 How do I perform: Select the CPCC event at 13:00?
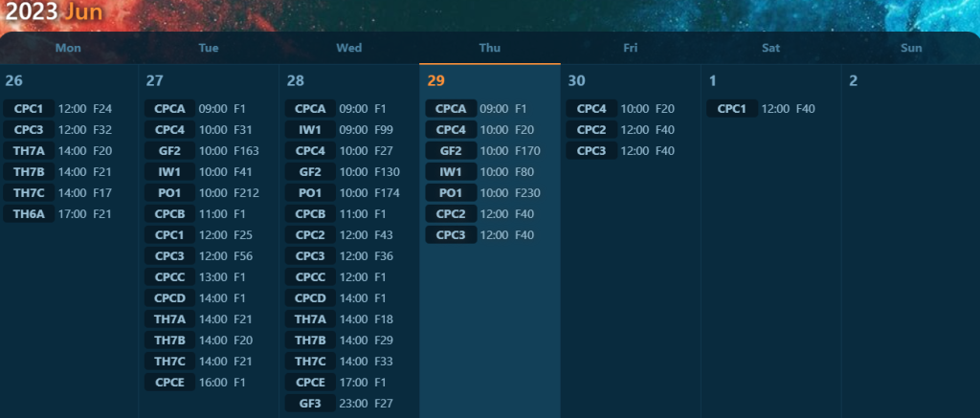[169, 277]
